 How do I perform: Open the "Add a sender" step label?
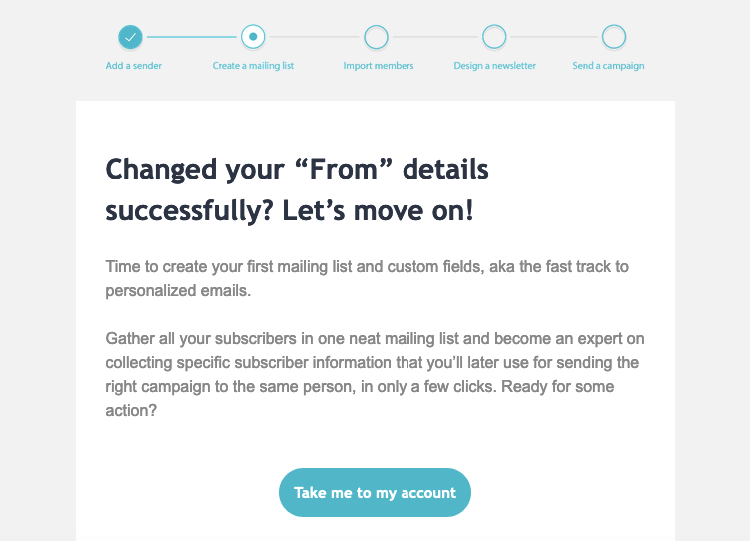(x=134, y=66)
